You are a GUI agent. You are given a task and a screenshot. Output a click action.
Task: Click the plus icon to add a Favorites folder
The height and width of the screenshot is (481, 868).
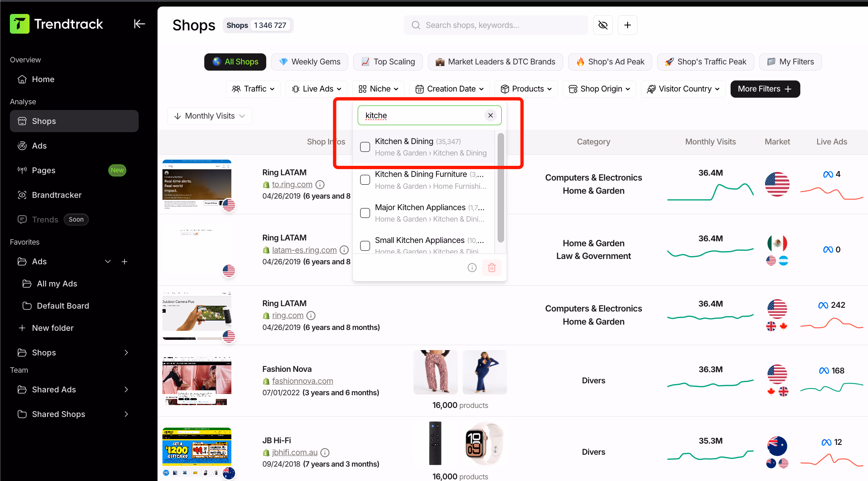[x=124, y=261]
